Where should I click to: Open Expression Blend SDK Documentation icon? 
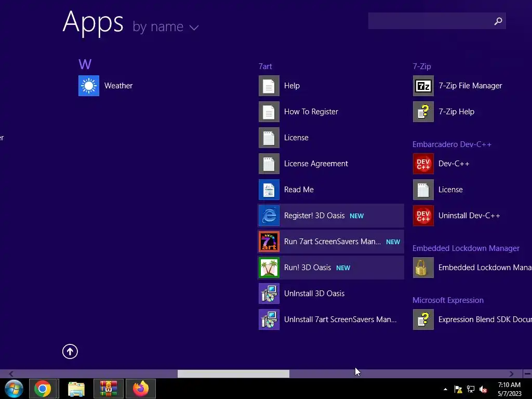click(423, 320)
